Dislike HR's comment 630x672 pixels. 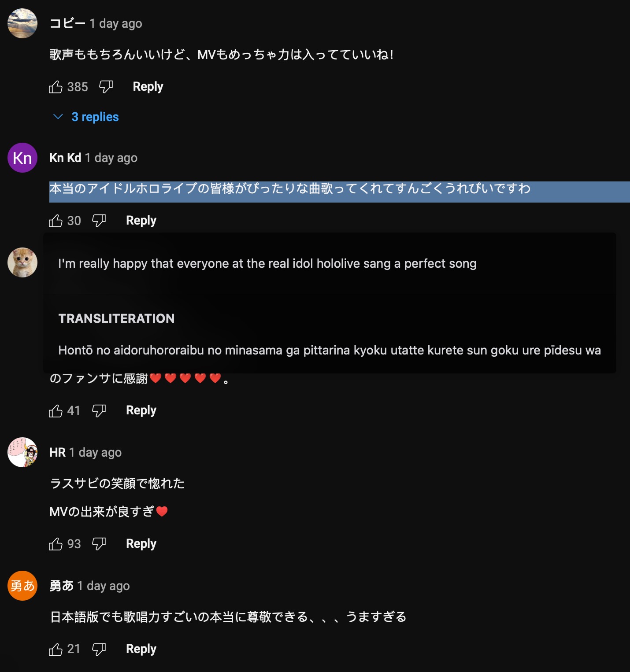[x=99, y=544]
